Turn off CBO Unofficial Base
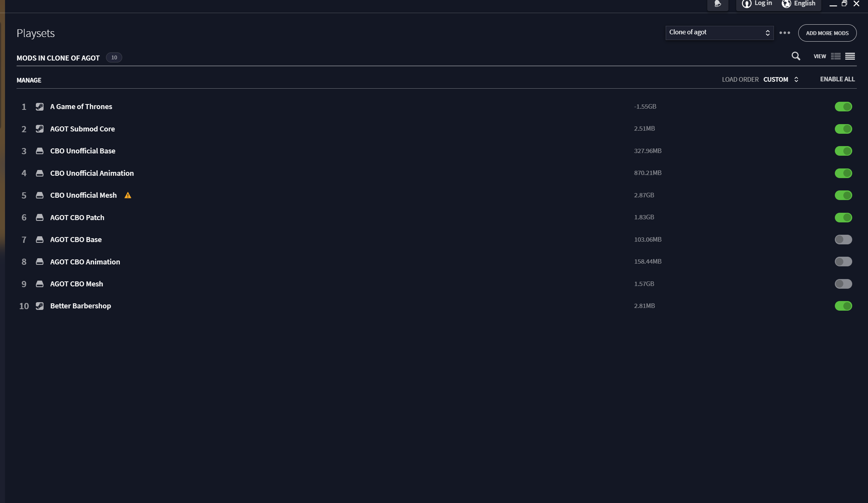Viewport: 868px width, 503px height. click(x=843, y=151)
